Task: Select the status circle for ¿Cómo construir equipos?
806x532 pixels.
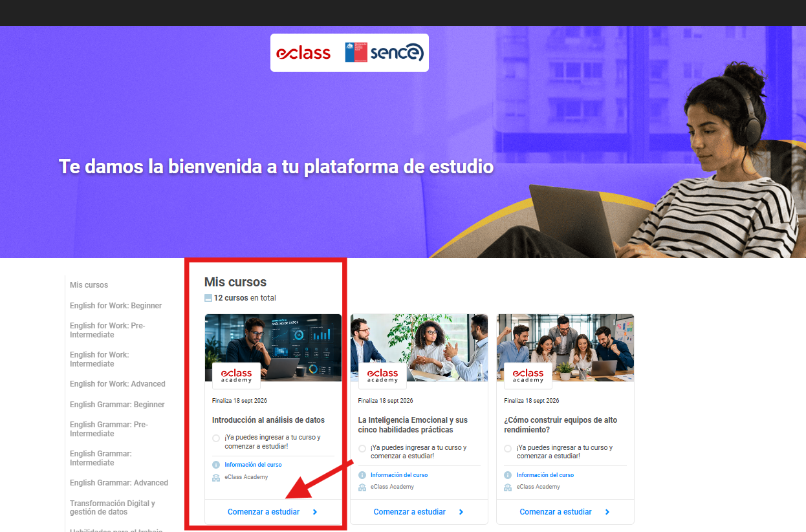Action: [x=508, y=449]
